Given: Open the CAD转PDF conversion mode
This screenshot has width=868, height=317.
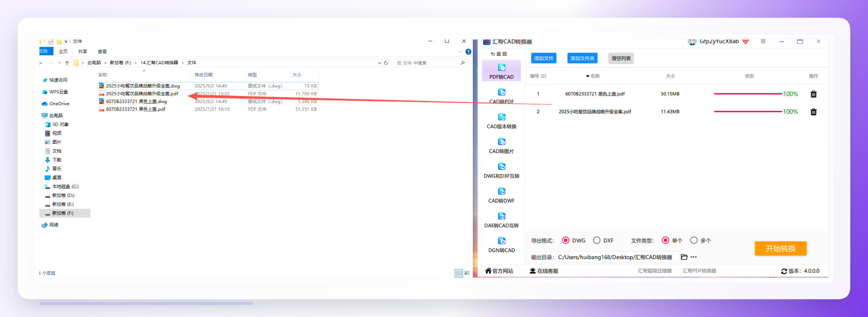Looking at the screenshot, I should pyautogui.click(x=502, y=96).
